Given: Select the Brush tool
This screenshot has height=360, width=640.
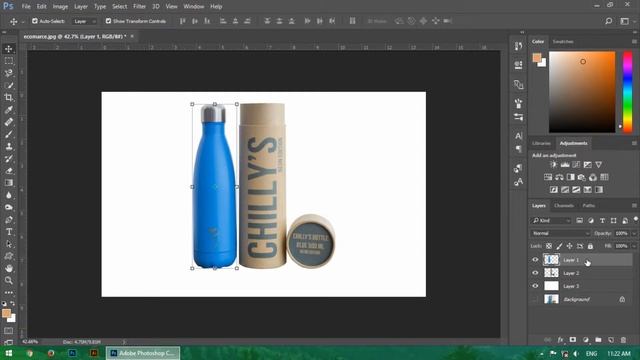Looking at the screenshot, I should [x=9, y=134].
